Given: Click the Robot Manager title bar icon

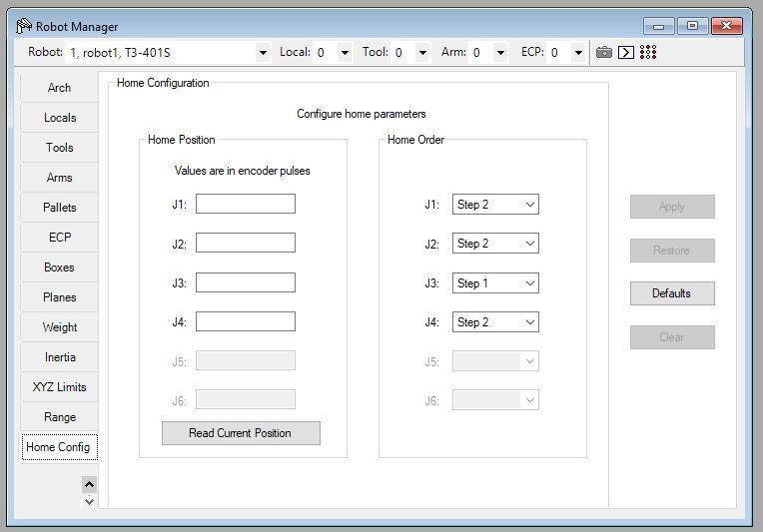Looking at the screenshot, I should [24, 26].
